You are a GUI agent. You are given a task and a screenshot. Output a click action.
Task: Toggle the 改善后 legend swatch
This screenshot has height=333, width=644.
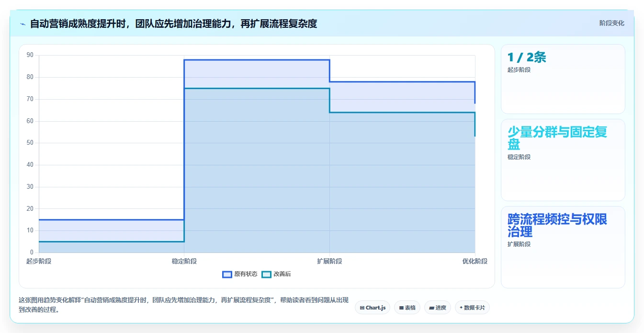pos(266,274)
